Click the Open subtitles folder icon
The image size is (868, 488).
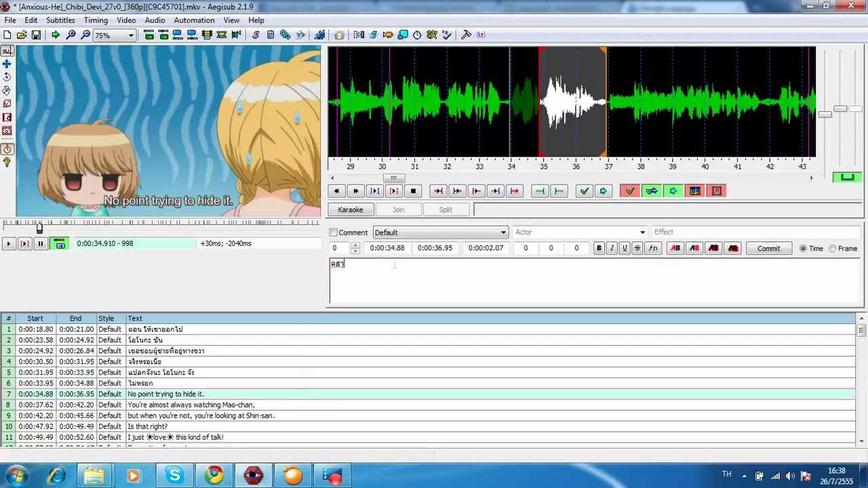click(22, 35)
